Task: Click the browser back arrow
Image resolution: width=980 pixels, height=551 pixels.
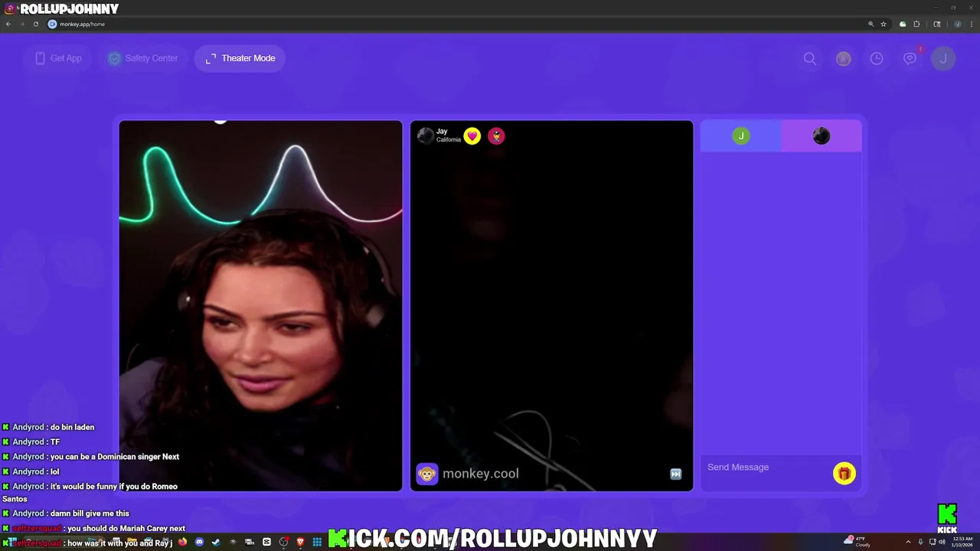Action: [x=8, y=24]
